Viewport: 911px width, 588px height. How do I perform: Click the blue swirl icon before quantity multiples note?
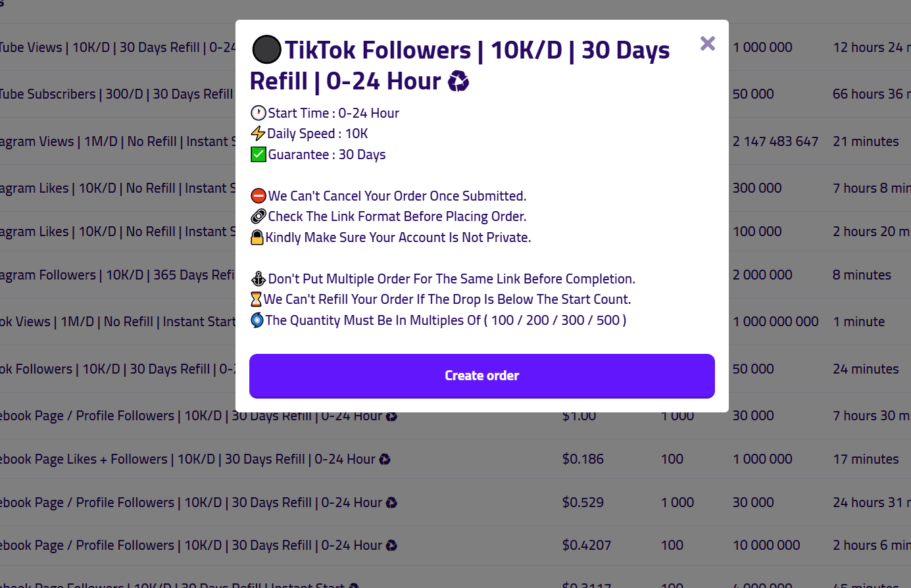(257, 320)
